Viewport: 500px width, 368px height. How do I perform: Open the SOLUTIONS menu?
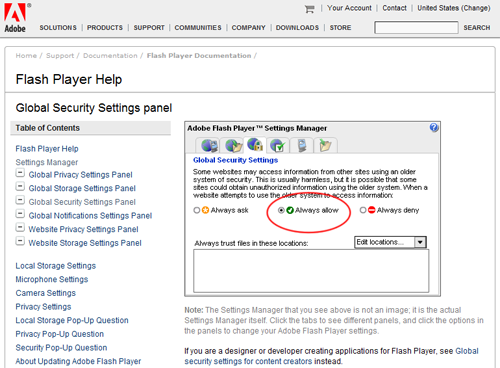58,28
